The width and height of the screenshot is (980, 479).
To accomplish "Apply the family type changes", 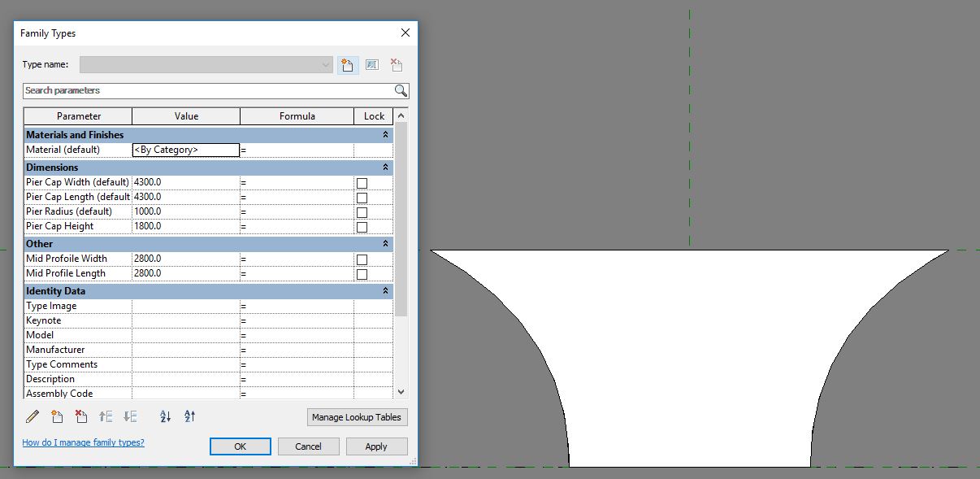I will [376, 446].
